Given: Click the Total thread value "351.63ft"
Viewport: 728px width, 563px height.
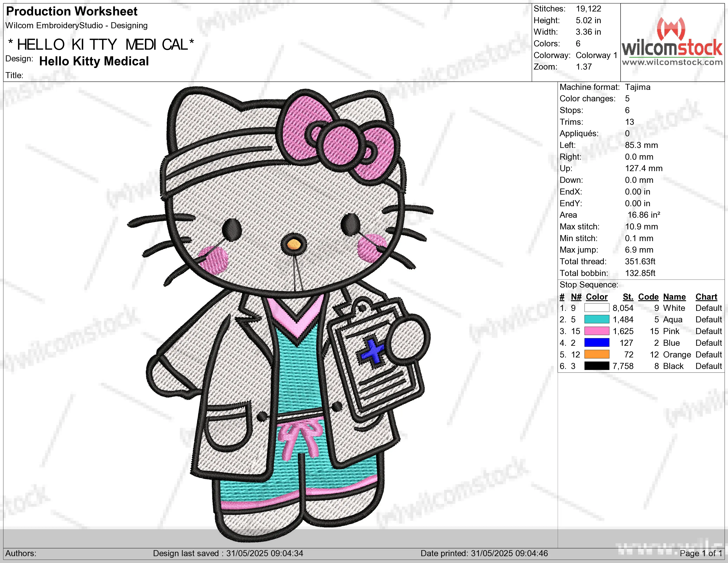Looking at the screenshot, I should click(640, 261).
